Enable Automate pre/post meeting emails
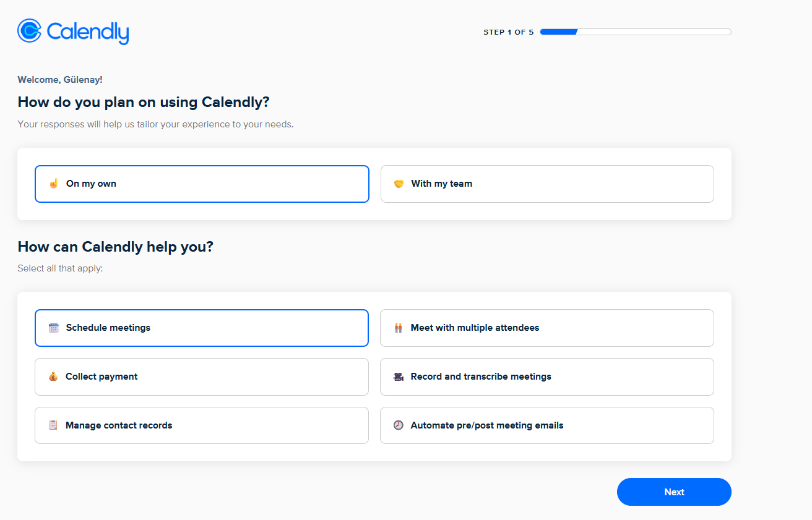 [x=547, y=425]
